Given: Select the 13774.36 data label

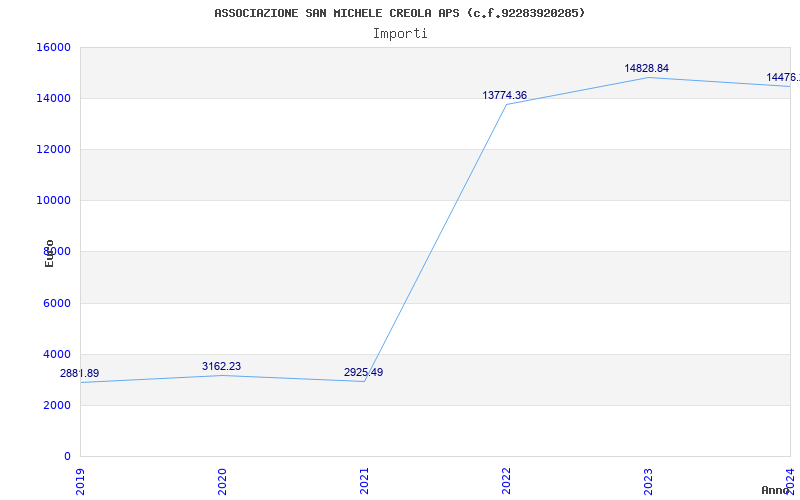Looking at the screenshot, I should tap(505, 95).
